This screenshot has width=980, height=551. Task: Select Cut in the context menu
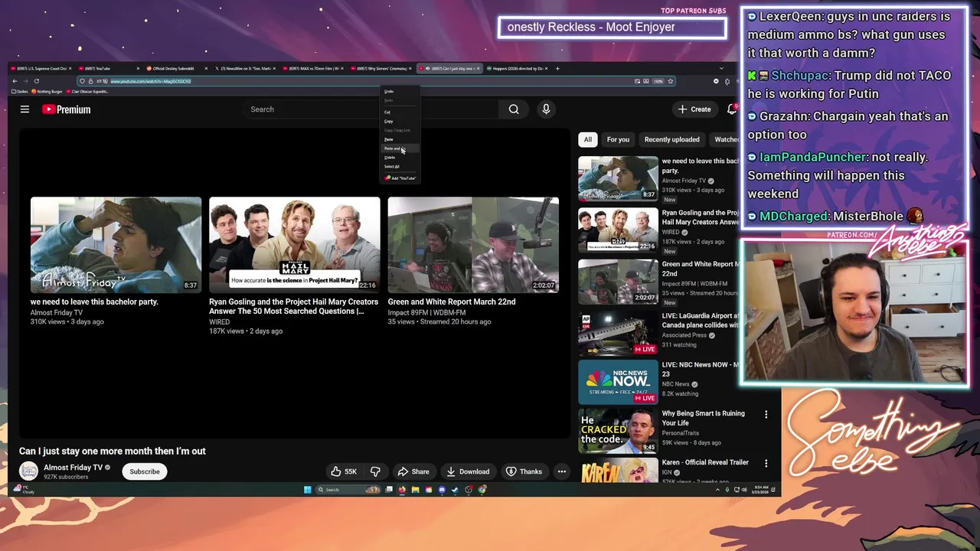point(387,112)
